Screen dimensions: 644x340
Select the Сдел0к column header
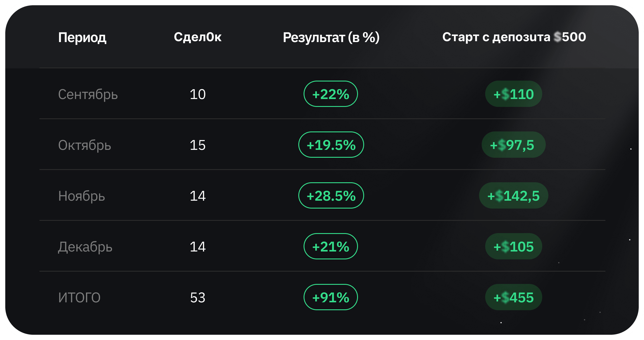pos(197,37)
